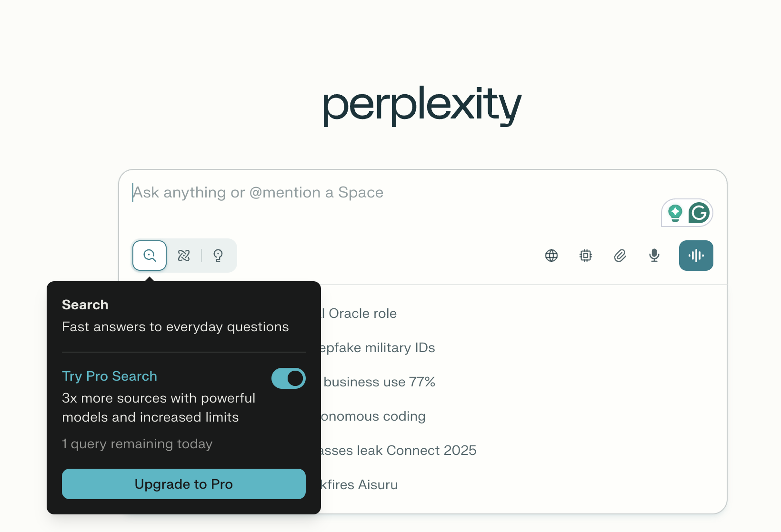Toggle the Pro Search switch
Image resolution: width=781 pixels, height=532 pixels.
click(289, 378)
